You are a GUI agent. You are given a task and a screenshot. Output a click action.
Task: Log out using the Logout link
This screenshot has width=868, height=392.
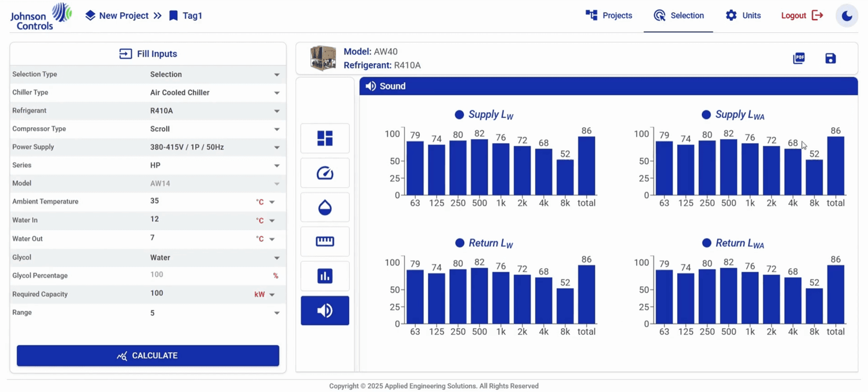click(x=802, y=16)
